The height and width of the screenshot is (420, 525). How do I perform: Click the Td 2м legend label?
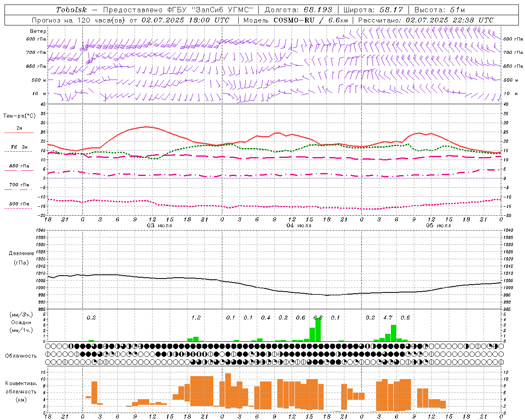pos(19,147)
